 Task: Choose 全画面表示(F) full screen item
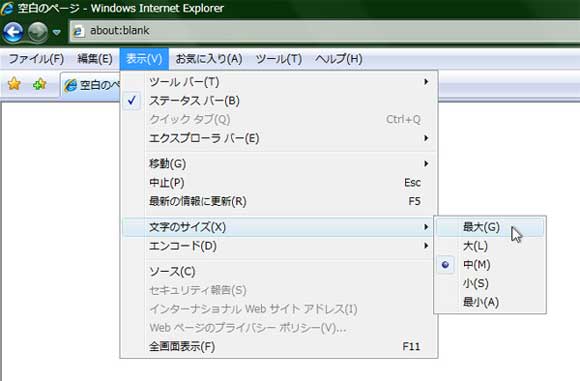[279, 347]
